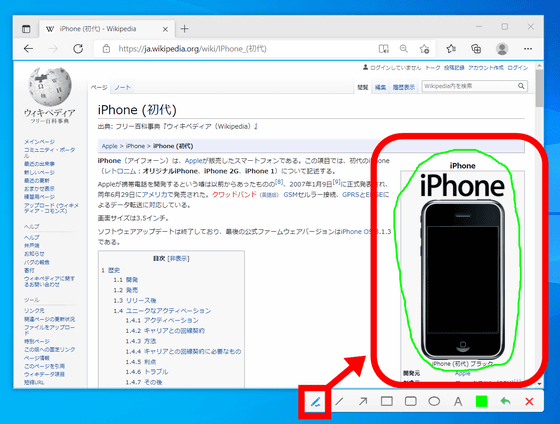Undo last annotation with green arrow
Image resolution: width=560 pixels, height=424 pixels.
(x=505, y=401)
